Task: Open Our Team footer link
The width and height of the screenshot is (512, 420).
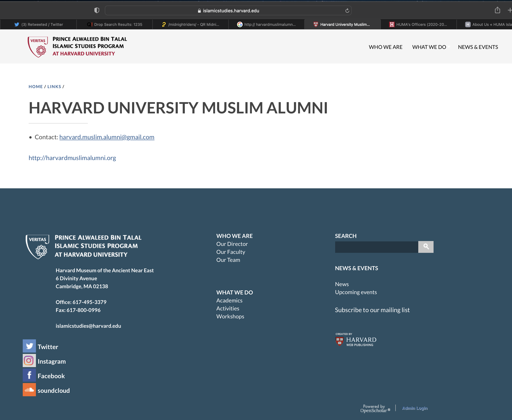Action: click(x=228, y=260)
